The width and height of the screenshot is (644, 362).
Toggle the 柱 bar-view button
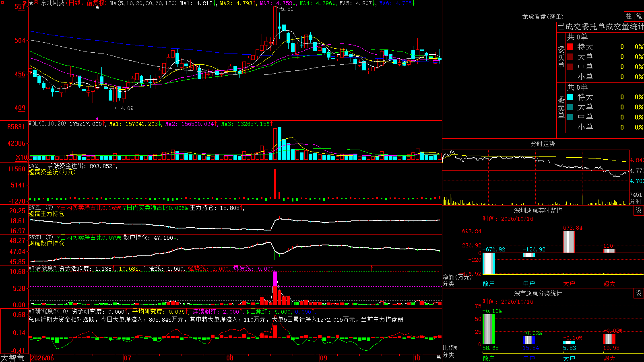(x=629, y=16)
